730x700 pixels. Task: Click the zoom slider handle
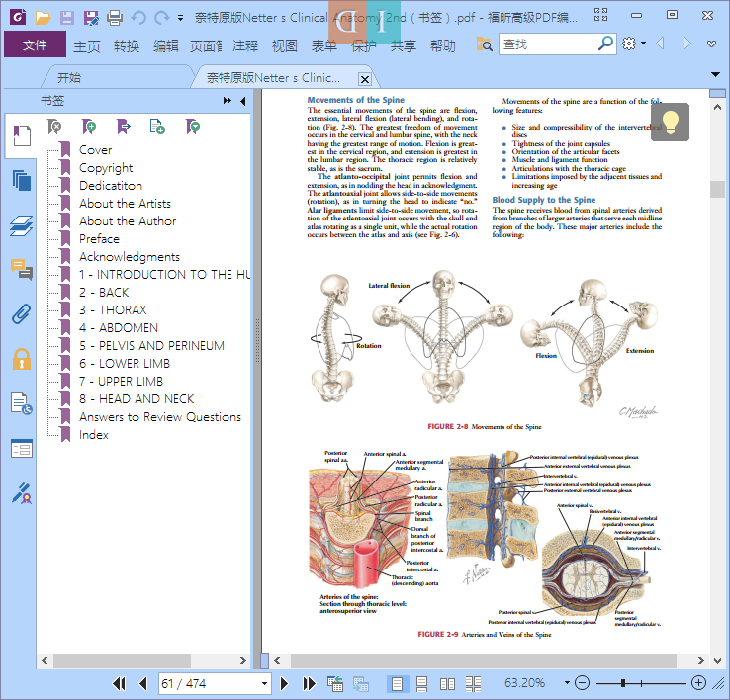point(623,683)
